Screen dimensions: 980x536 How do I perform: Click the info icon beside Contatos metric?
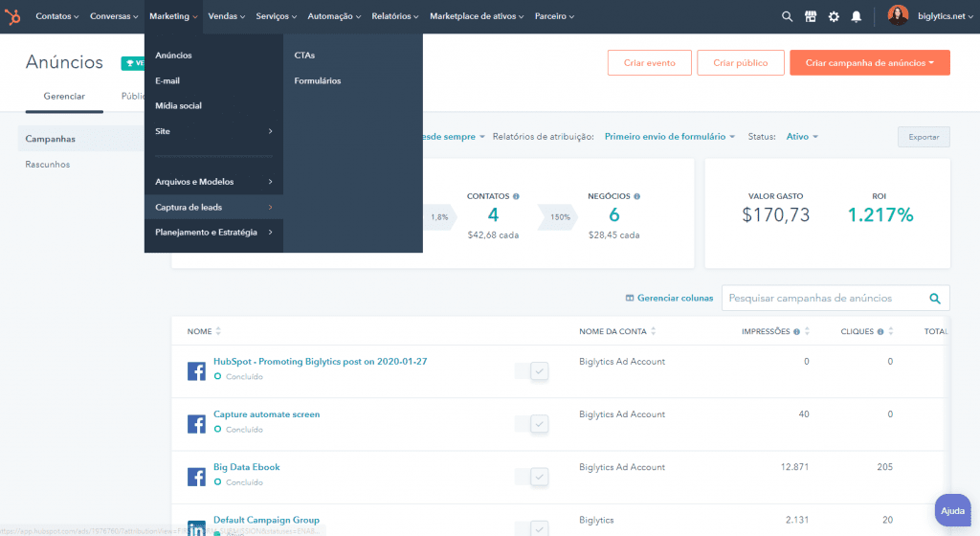point(517,196)
